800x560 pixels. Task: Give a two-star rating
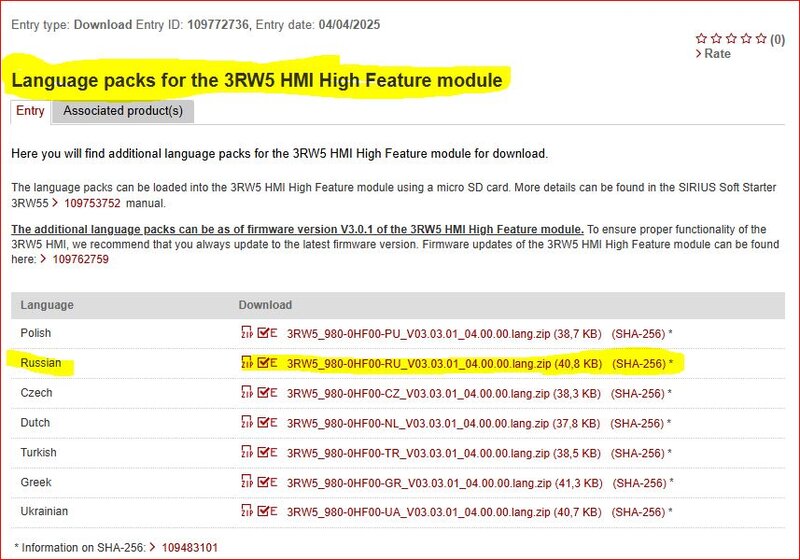pyautogui.click(x=716, y=38)
